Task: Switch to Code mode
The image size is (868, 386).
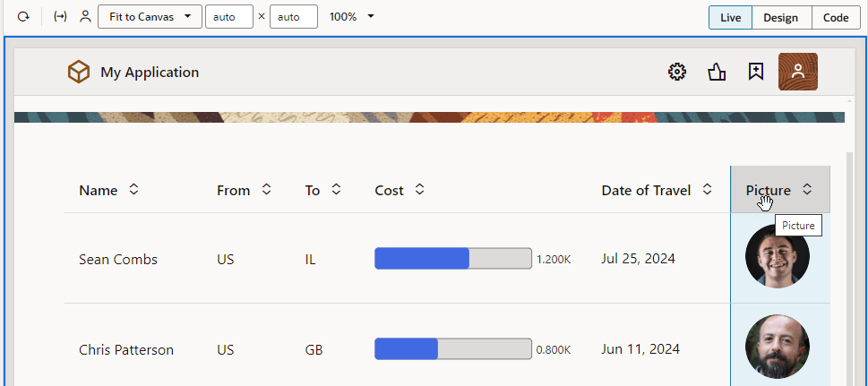Action: tap(836, 17)
